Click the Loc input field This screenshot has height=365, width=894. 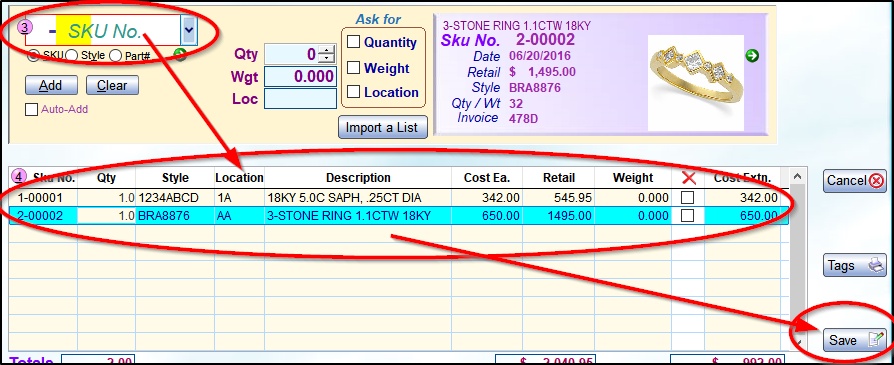click(x=300, y=98)
